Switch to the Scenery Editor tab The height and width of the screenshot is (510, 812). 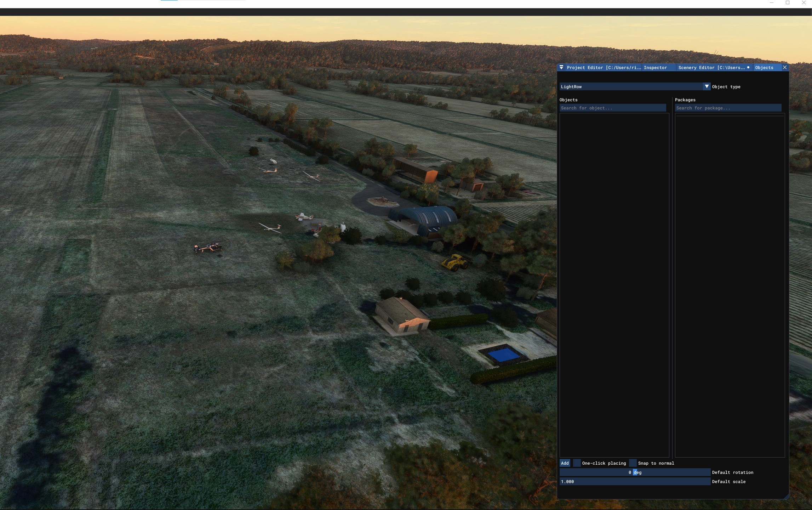(x=714, y=67)
